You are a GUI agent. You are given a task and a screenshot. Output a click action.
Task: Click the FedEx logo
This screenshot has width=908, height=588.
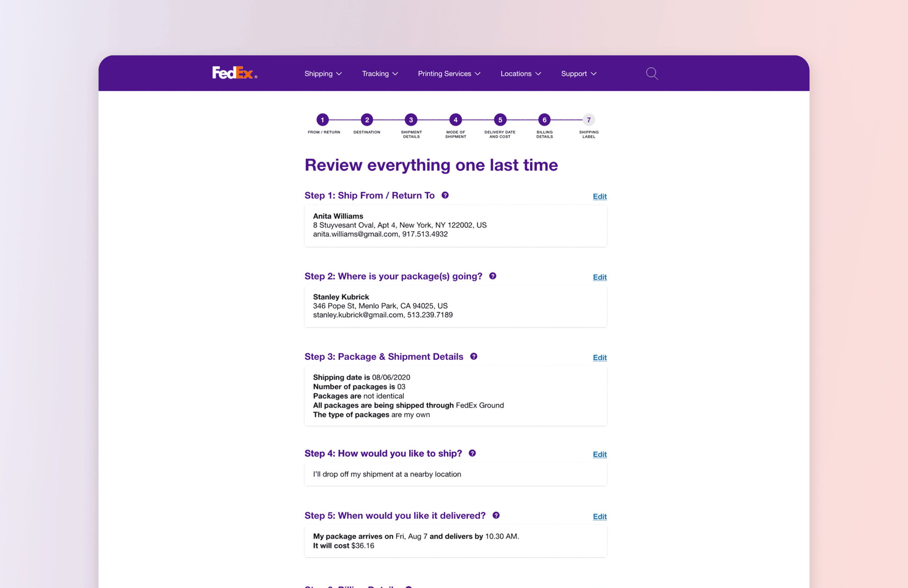click(x=234, y=73)
